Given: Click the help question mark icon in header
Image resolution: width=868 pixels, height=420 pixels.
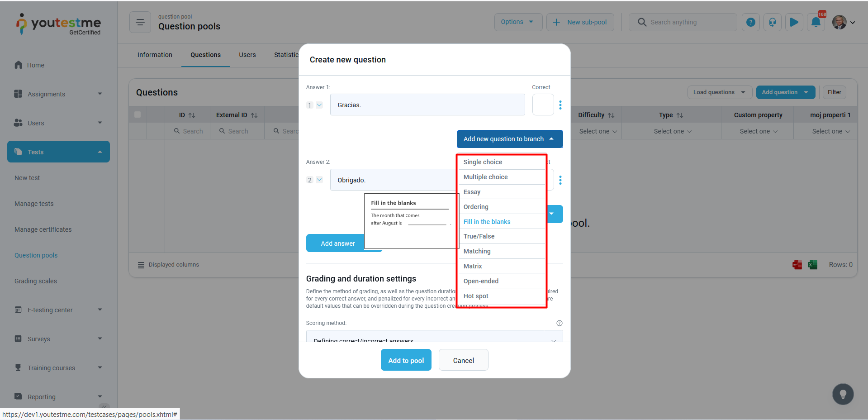Looking at the screenshot, I should coord(751,22).
